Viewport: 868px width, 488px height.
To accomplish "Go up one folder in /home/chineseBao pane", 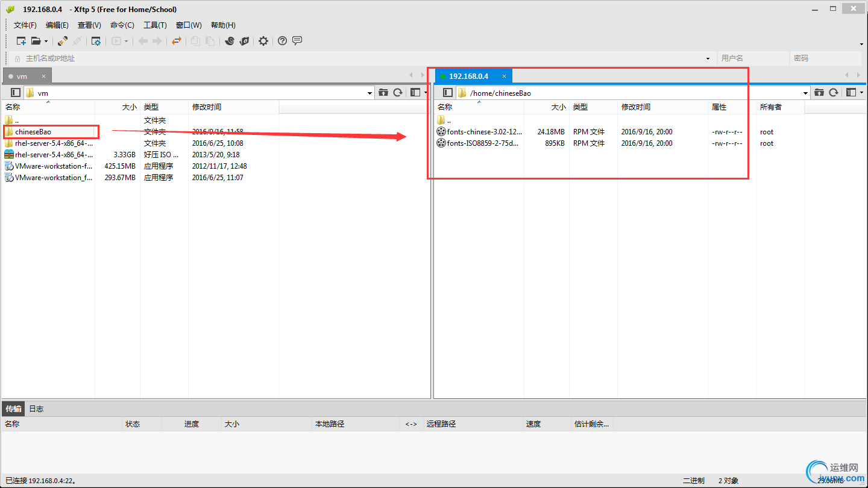I will pos(819,93).
